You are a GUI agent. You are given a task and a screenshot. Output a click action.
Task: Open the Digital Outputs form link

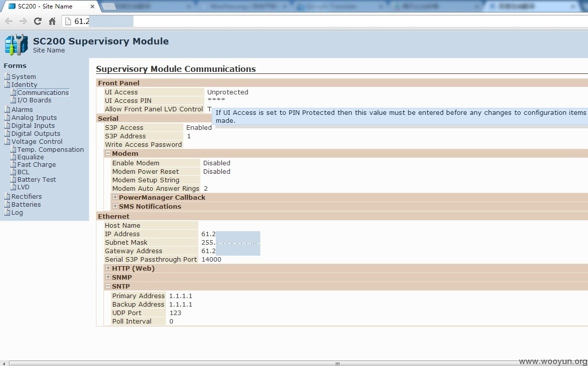point(35,133)
